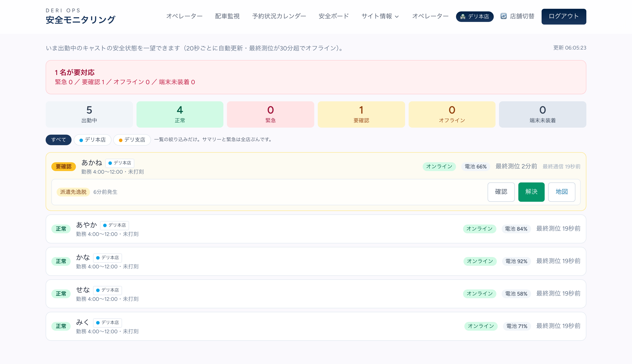Click cast name かな
The height and width of the screenshot is (364, 632).
[x=83, y=257]
